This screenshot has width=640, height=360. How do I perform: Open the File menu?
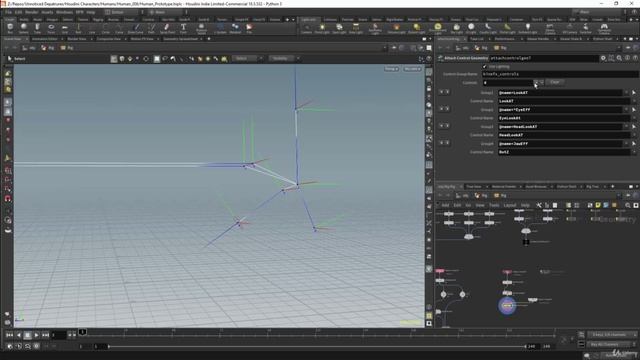(x=9, y=12)
